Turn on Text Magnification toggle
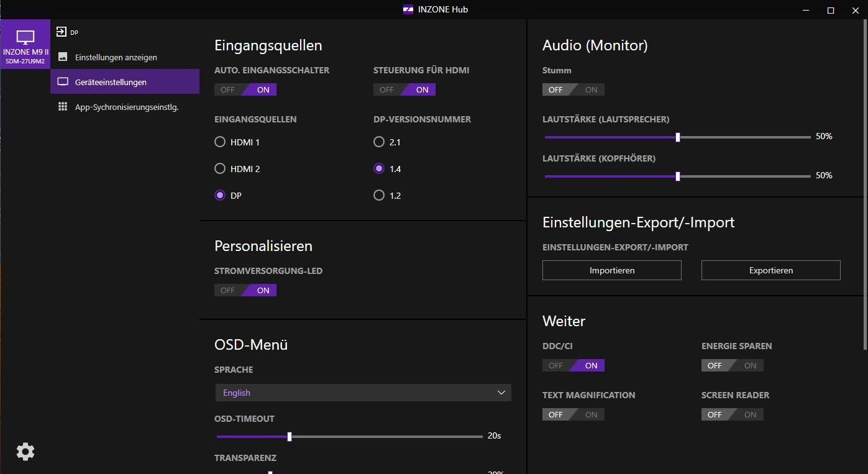 573,414
